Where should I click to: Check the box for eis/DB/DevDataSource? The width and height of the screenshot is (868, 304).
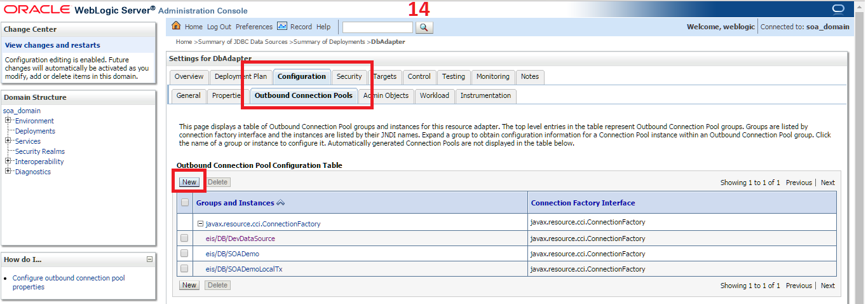pos(184,238)
